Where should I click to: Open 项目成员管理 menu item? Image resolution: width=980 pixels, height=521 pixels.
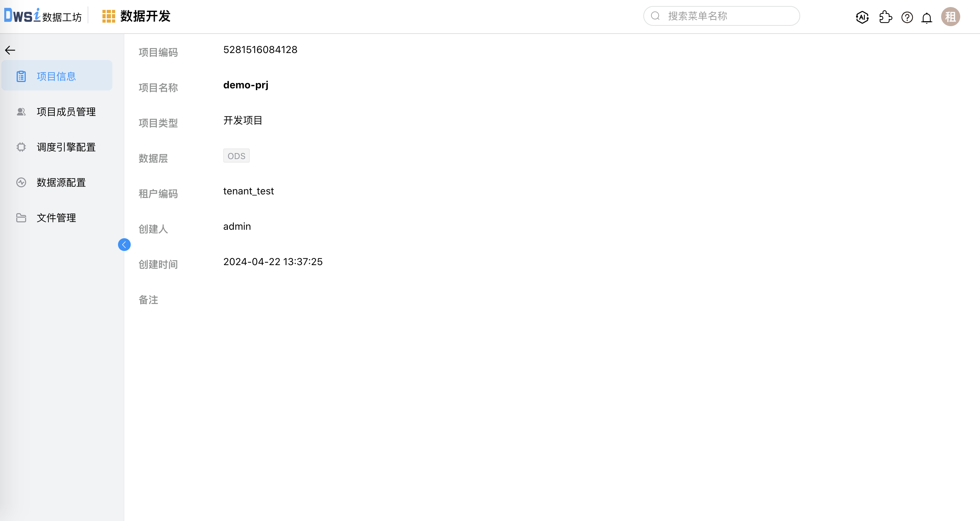coord(66,112)
